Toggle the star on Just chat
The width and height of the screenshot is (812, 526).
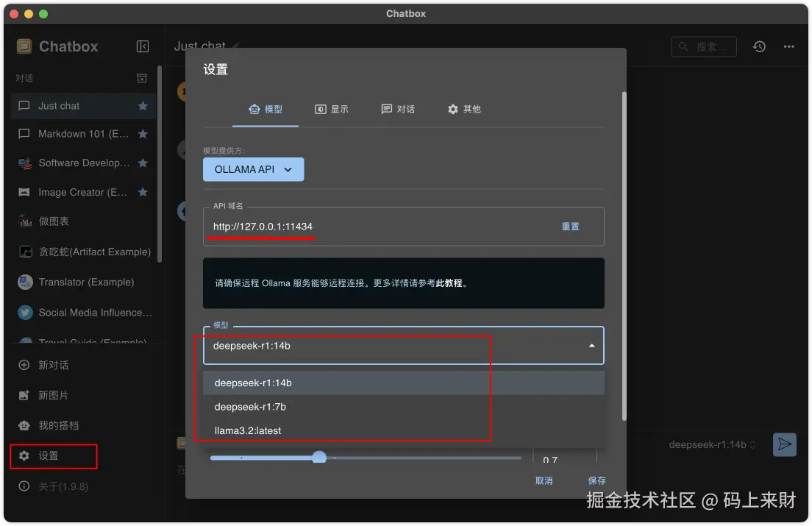[x=143, y=106]
